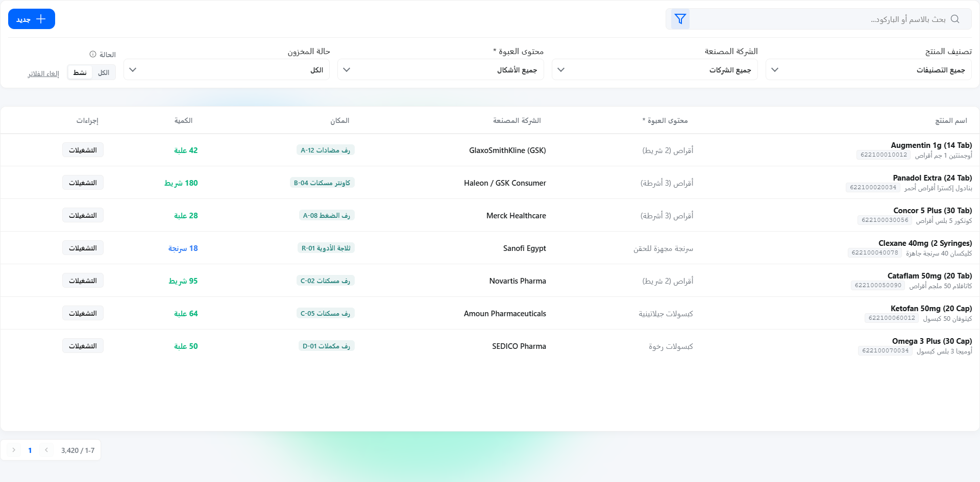This screenshot has width=980, height=482.
Task: Click quantity 180 شريط
Action: coord(181,183)
